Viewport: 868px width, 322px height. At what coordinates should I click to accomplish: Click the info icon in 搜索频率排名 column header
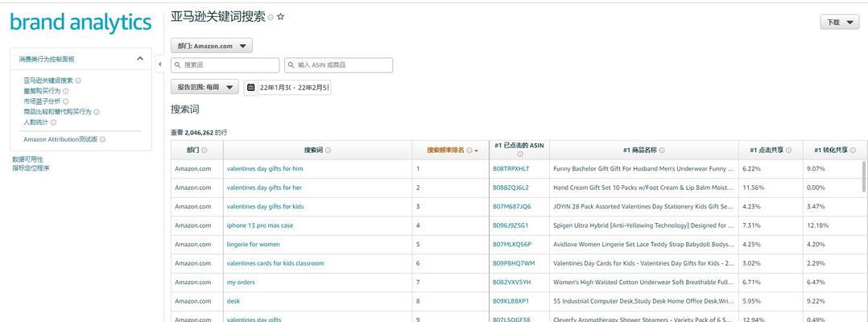pyautogui.click(x=469, y=151)
